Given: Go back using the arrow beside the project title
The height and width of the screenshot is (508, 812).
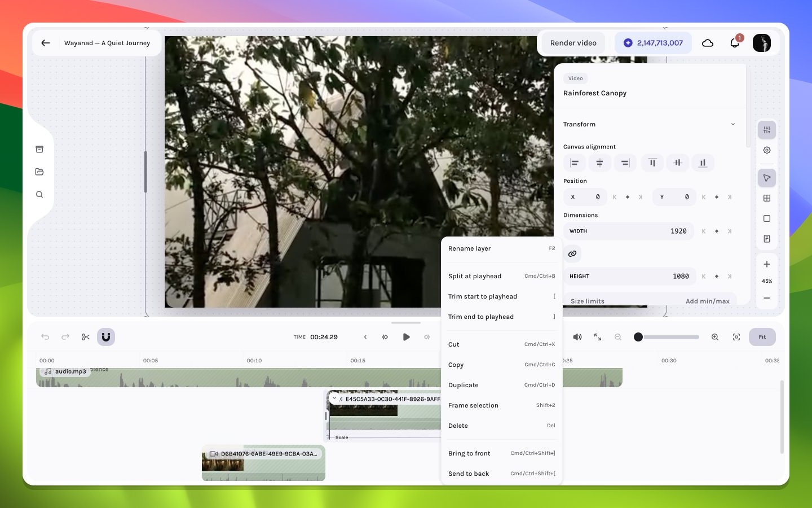Looking at the screenshot, I should click(x=46, y=43).
